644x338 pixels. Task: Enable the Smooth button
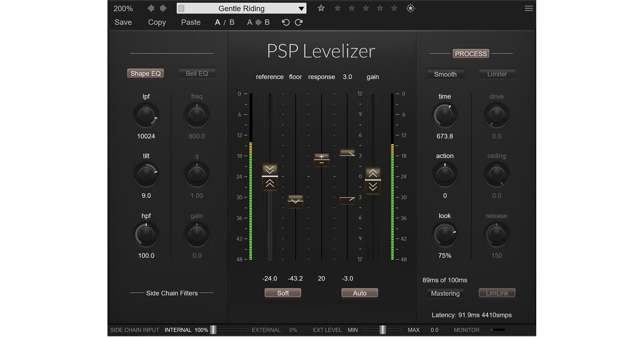[x=445, y=74]
